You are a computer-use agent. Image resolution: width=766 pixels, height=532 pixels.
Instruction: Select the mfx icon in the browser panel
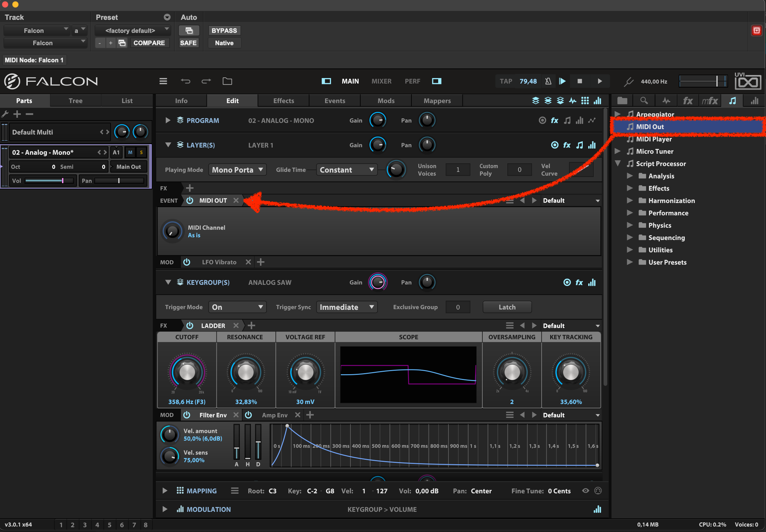(x=710, y=100)
